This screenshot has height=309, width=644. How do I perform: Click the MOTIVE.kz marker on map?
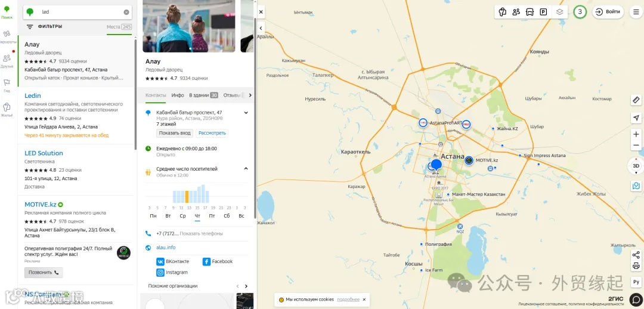coord(469,160)
